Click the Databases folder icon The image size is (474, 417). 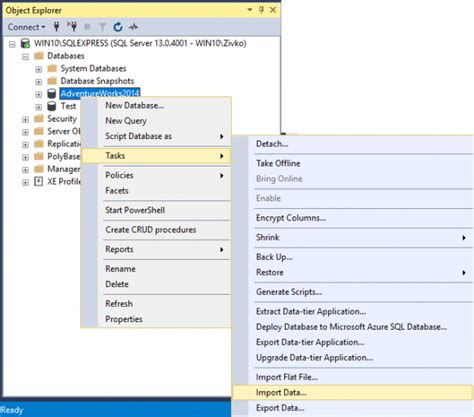click(39, 55)
